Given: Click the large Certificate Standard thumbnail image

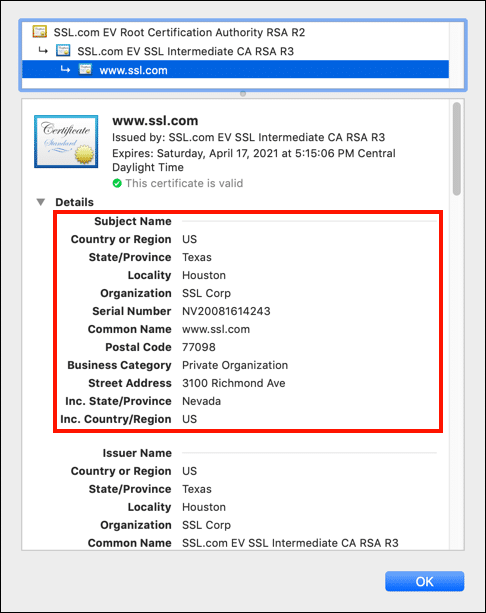Looking at the screenshot, I should point(66,142).
